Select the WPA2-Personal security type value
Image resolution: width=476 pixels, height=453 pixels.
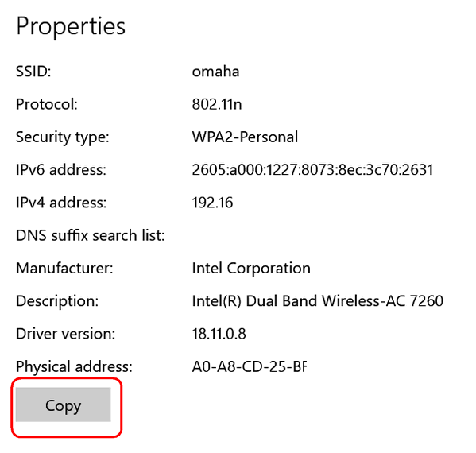point(245,137)
